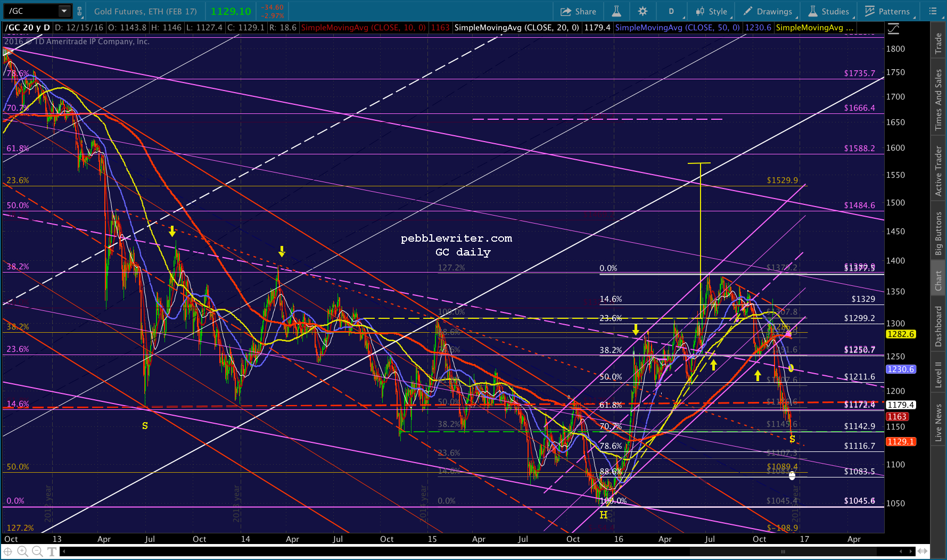Click the zoom out magnifier icon
The image size is (947, 560).
(37, 551)
